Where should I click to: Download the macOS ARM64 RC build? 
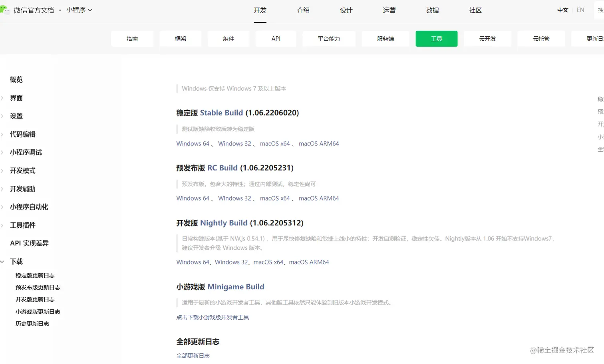click(319, 198)
